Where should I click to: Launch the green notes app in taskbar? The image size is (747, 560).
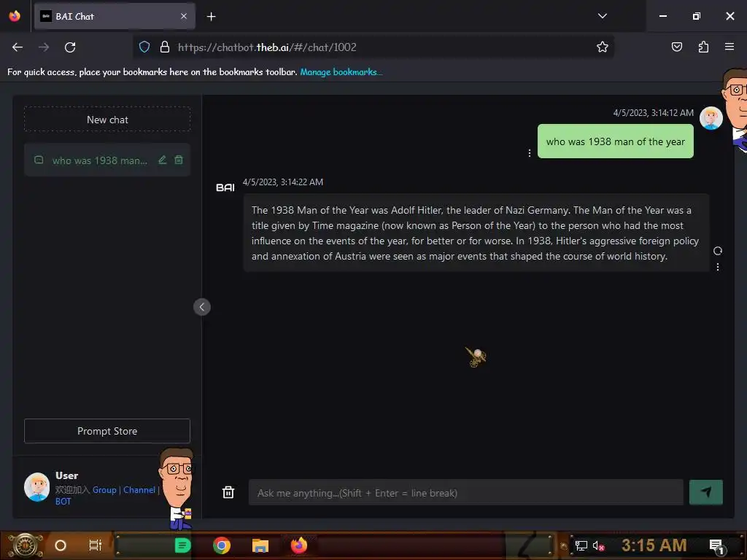click(x=182, y=545)
